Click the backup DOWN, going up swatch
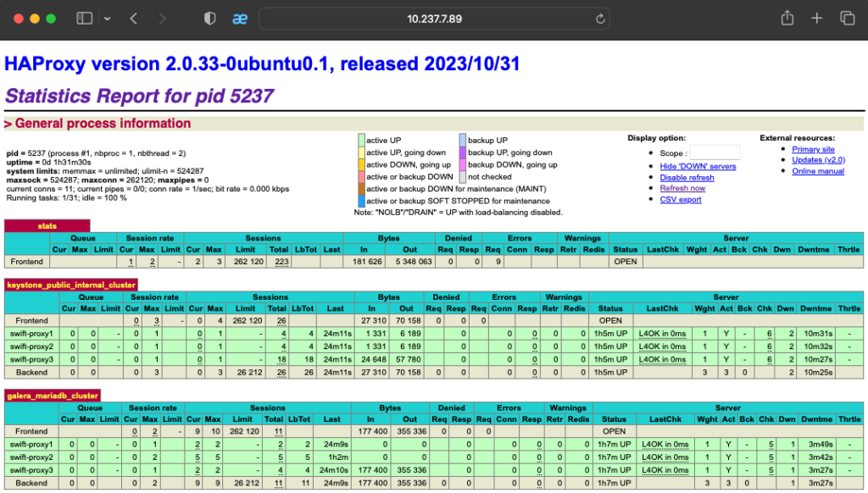The height and width of the screenshot is (493, 868). click(x=463, y=165)
